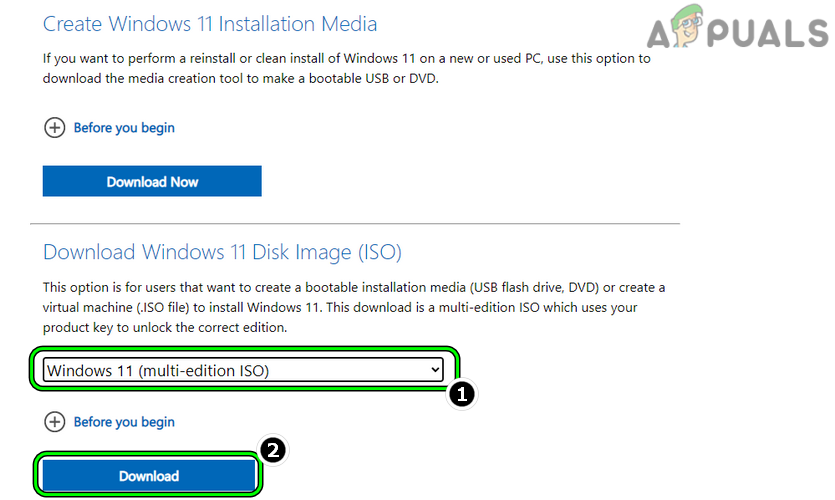
Task: Click the numbered badge 1 marker
Action: tap(459, 395)
